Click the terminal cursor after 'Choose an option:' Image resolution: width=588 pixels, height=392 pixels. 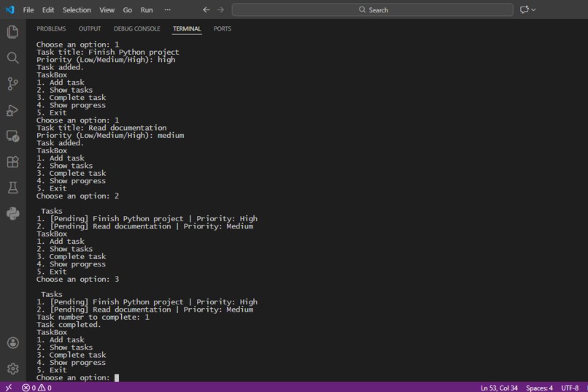pyautogui.click(x=117, y=377)
